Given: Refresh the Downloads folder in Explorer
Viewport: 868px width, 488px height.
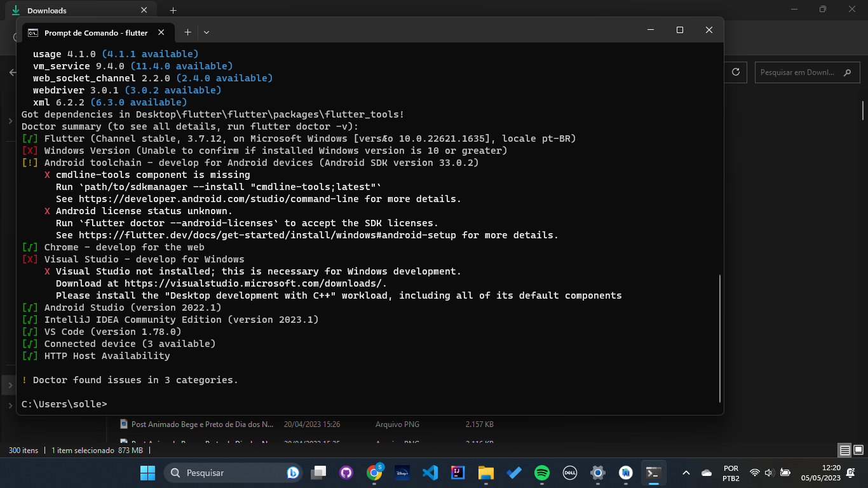Looking at the screenshot, I should pos(736,72).
